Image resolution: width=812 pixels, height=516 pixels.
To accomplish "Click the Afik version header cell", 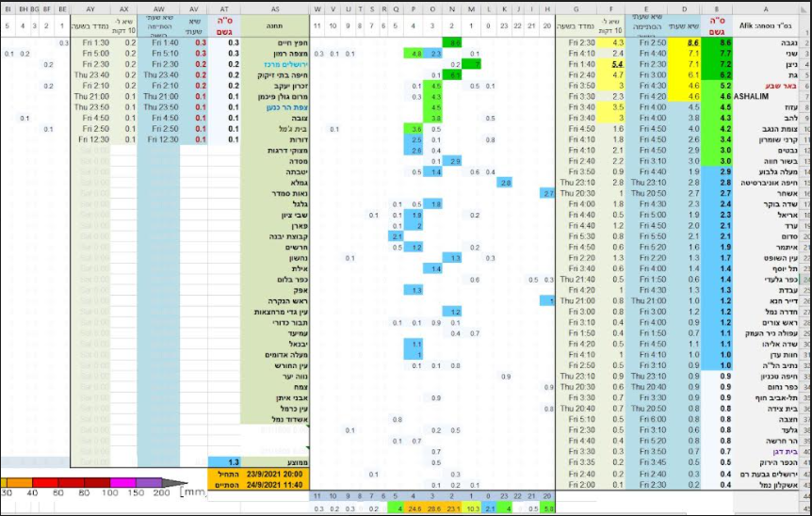I will [771, 26].
